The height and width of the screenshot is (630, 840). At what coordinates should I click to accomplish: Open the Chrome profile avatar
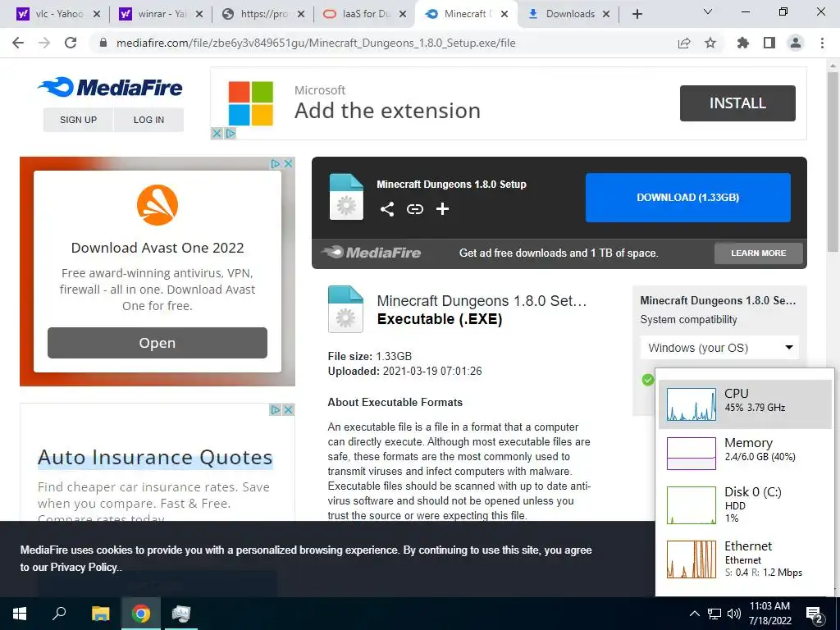796,43
